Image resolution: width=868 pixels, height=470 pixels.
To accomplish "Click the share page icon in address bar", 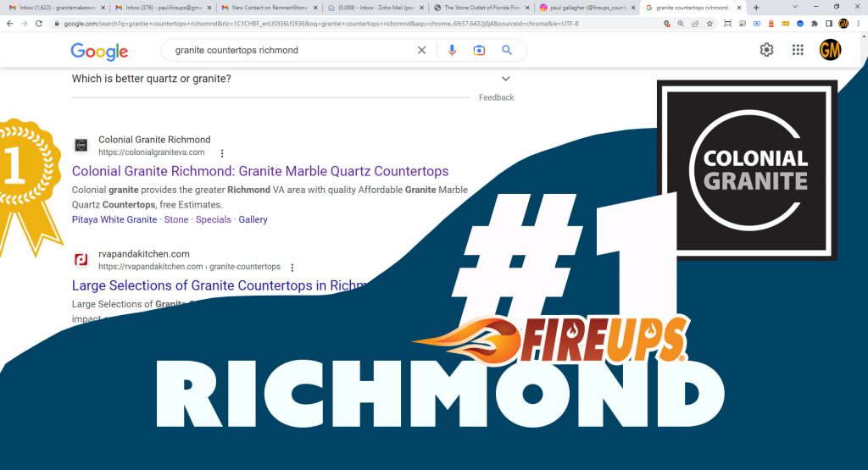I will click(x=695, y=24).
